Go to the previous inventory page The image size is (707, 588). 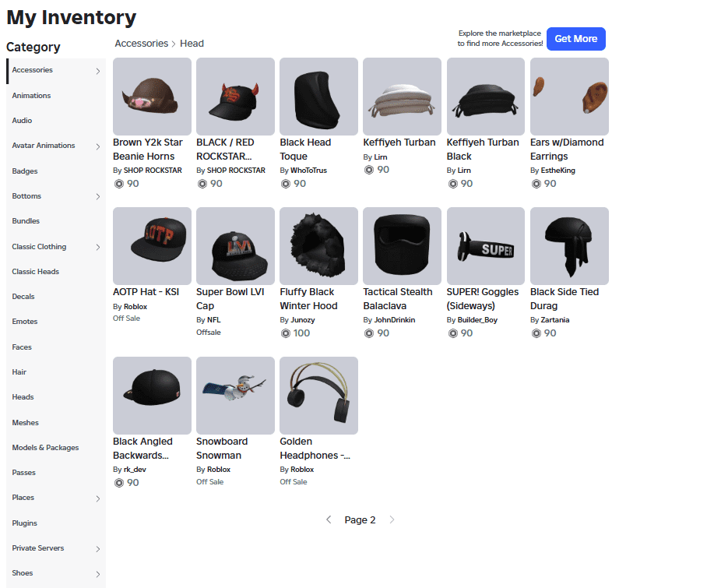329,520
